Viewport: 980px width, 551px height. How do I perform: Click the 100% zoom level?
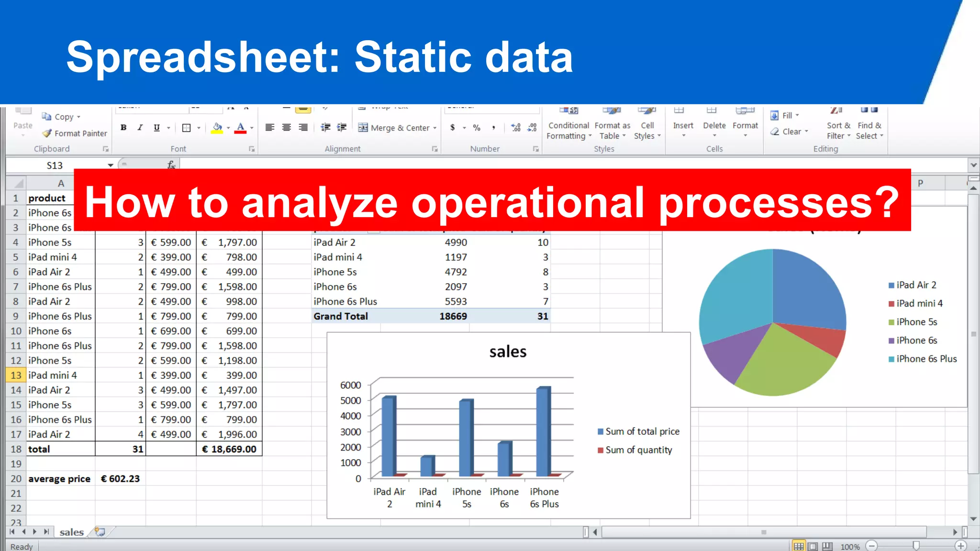tap(850, 547)
